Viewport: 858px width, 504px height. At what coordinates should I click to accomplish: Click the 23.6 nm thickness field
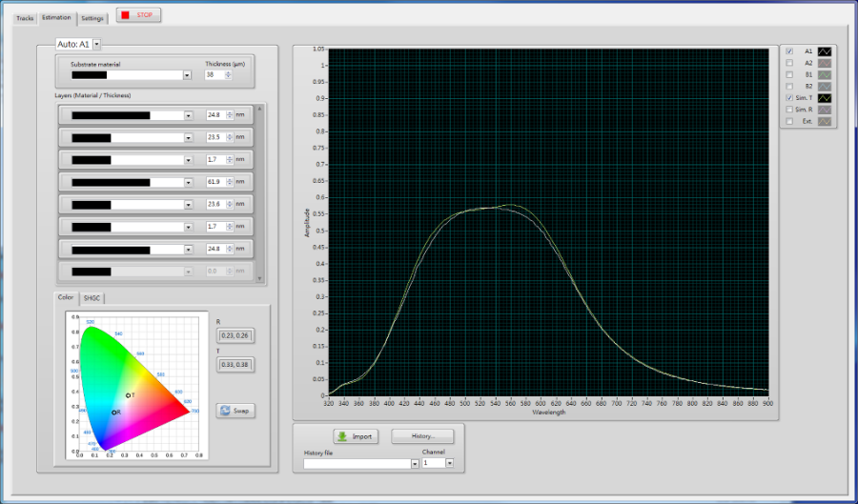(x=215, y=205)
